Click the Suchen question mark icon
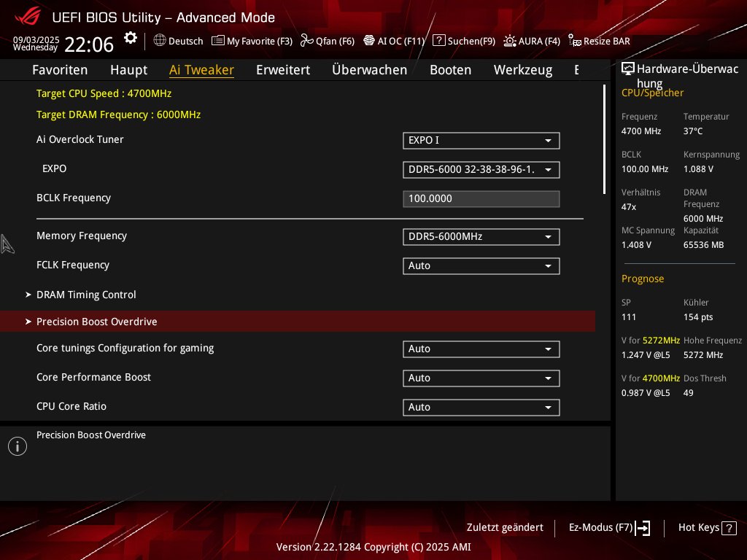This screenshot has width=747, height=560. pyautogui.click(x=438, y=40)
